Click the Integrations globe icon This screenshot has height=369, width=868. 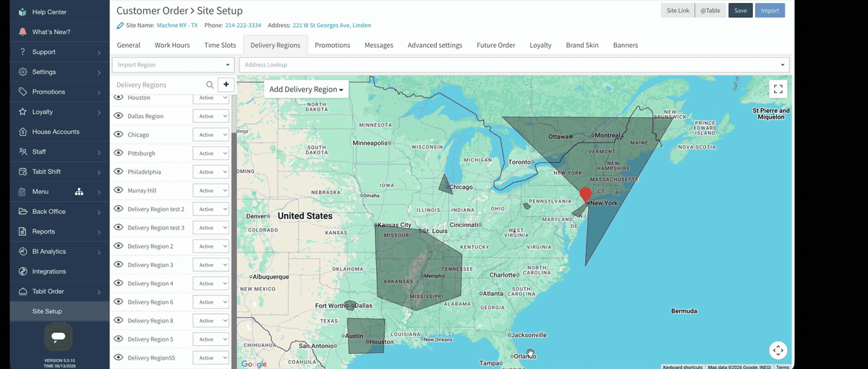[x=23, y=271]
